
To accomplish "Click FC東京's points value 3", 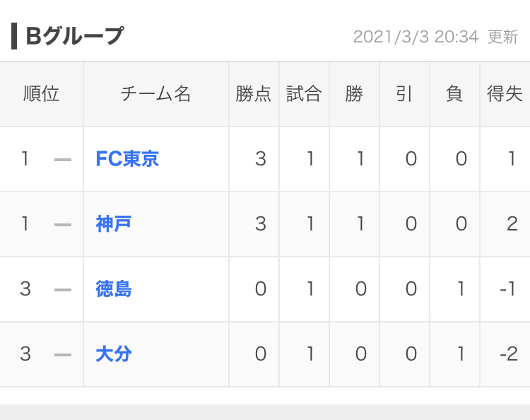I will point(261,159).
